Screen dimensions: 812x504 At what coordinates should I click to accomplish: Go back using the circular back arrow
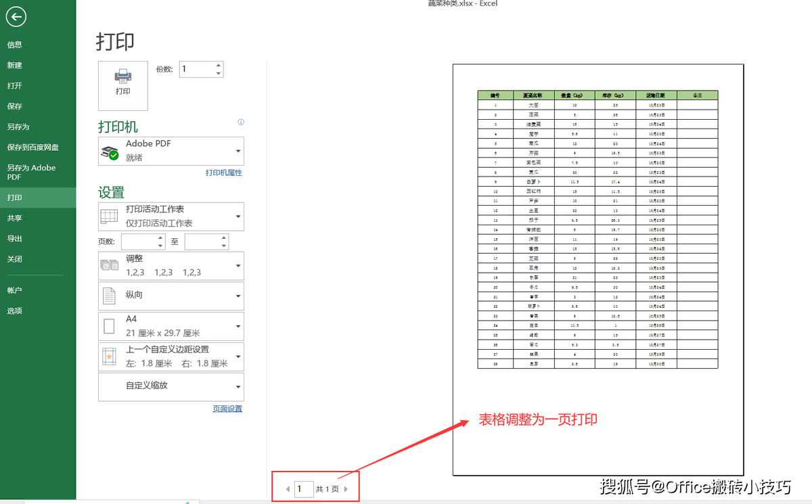(16, 17)
